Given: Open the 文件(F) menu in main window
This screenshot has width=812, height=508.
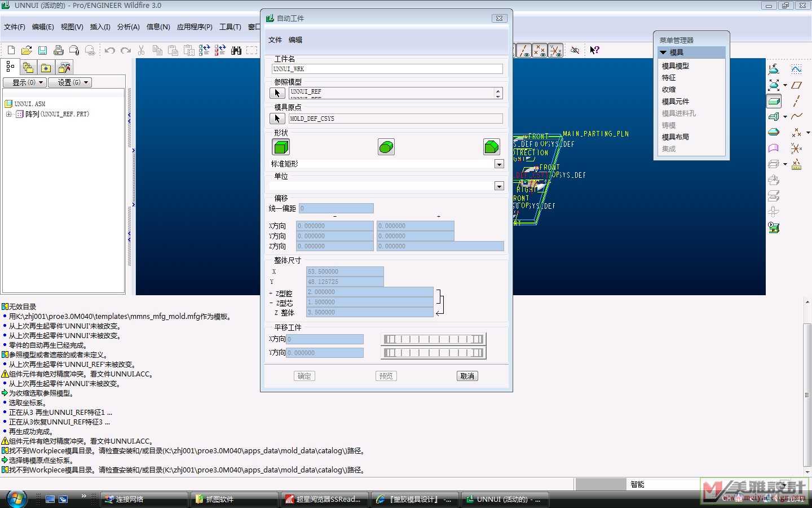Looking at the screenshot, I should click(15, 27).
